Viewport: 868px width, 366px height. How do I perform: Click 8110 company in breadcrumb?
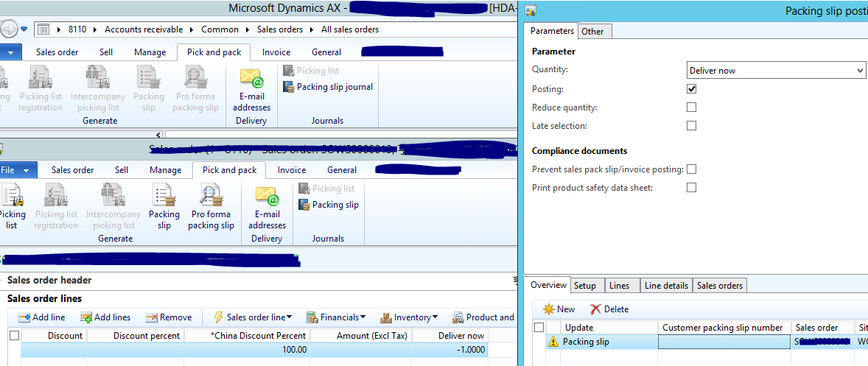pyautogui.click(x=77, y=29)
